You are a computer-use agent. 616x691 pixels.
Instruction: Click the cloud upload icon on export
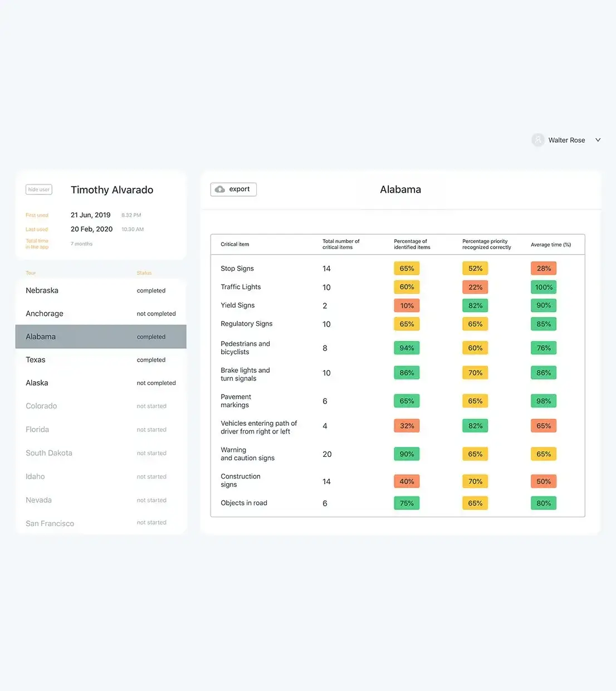(x=220, y=189)
